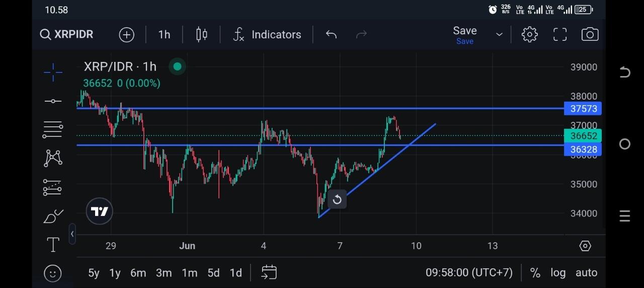Enter fullscreen mode
Screen dimensions: 644x288
(x=560, y=34)
